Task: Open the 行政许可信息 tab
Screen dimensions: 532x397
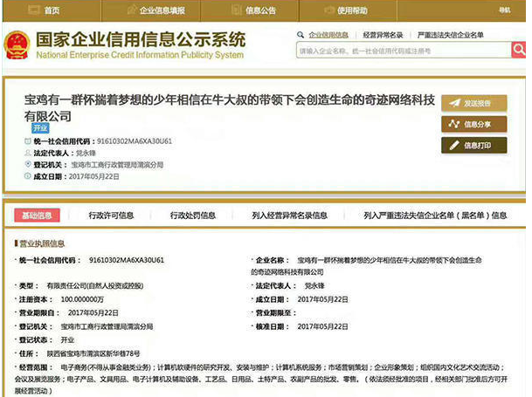Action: pyautogui.click(x=111, y=215)
